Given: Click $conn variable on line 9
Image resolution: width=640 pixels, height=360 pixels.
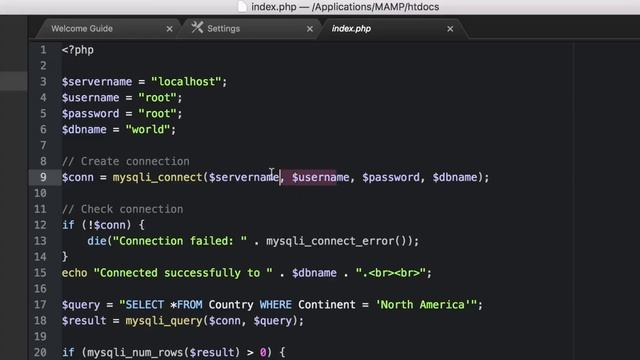Looking at the screenshot, I should [x=78, y=178].
